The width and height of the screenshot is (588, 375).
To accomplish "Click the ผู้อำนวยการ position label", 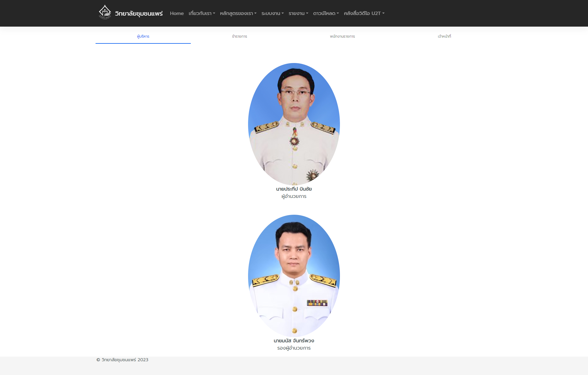I will pyautogui.click(x=294, y=196).
